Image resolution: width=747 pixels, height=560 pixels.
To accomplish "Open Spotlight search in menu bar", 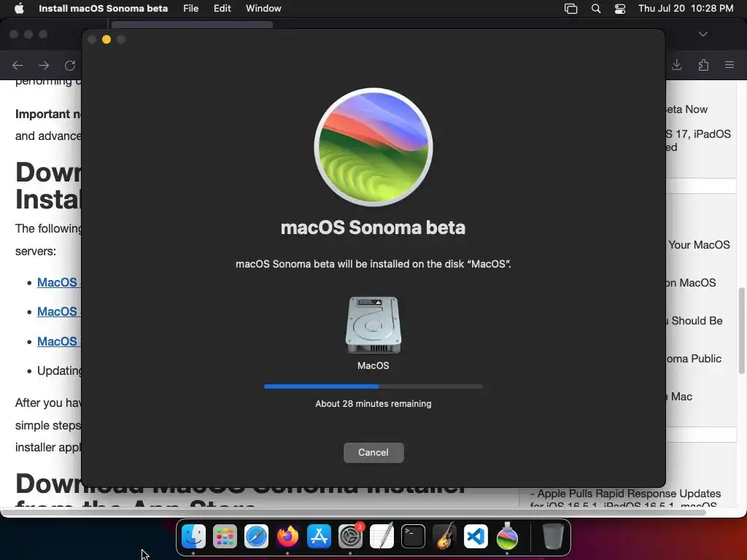I will [x=595, y=9].
